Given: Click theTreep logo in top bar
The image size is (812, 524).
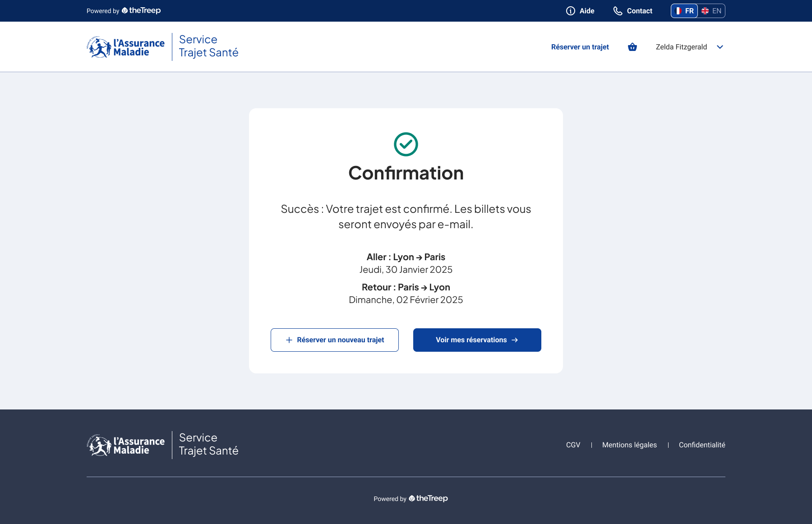Looking at the screenshot, I should click(141, 10).
